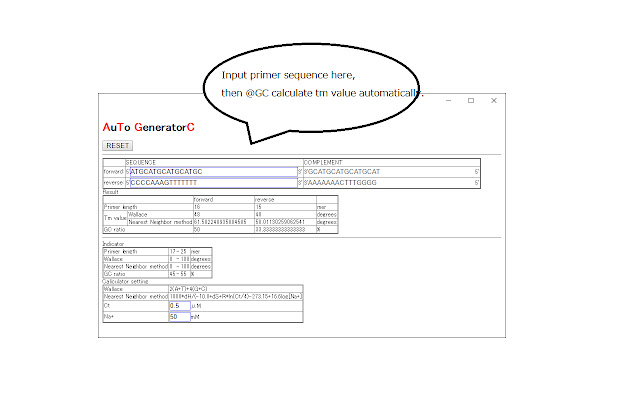Viewport: 640px width, 400px height.
Task: Click the Indicator primer length range 17-25
Action: click(179, 251)
